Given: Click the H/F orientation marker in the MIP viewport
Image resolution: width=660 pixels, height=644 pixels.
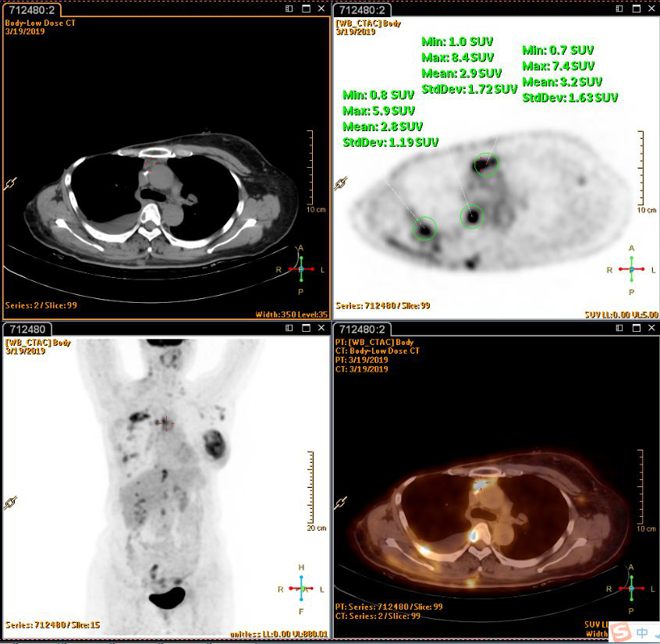Looking at the screenshot, I should (301, 588).
